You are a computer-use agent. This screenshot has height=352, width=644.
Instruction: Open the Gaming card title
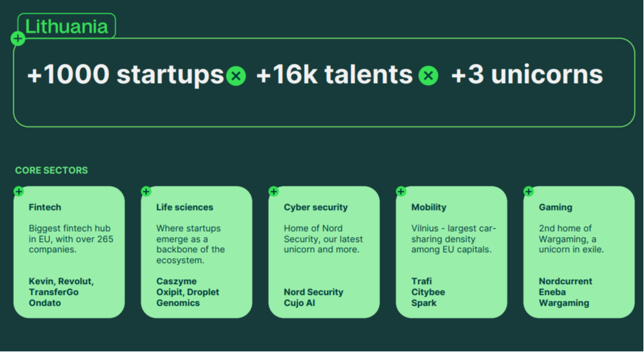pos(555,207)
